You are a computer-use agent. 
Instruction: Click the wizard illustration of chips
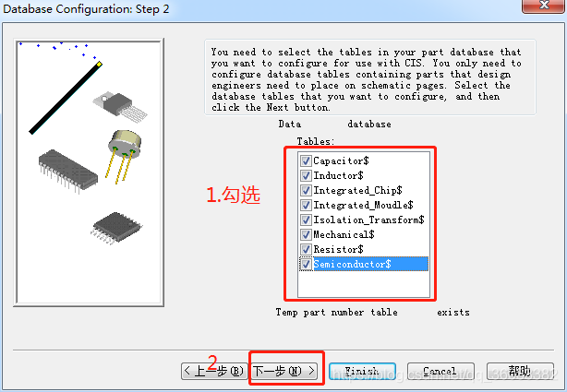click(x=89, y=172)
